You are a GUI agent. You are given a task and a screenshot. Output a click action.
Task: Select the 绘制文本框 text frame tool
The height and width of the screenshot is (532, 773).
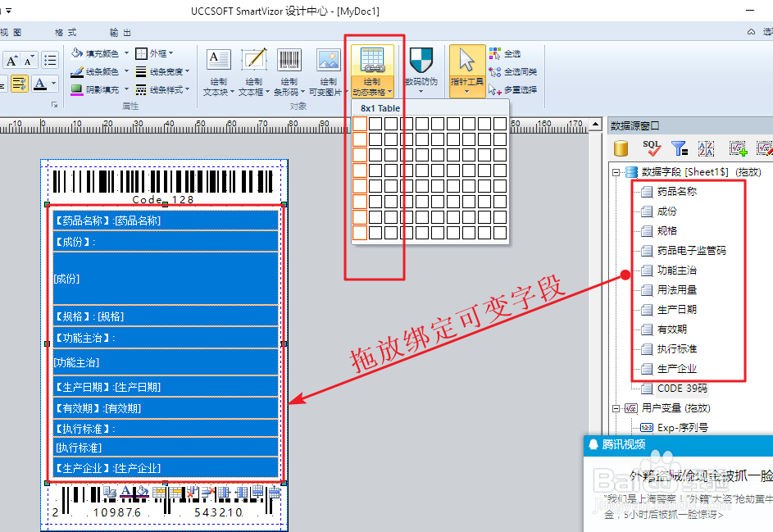(254, 72)
